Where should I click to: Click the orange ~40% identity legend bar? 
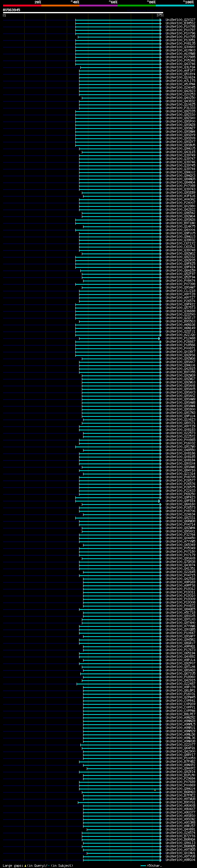(x=60, y=6)
